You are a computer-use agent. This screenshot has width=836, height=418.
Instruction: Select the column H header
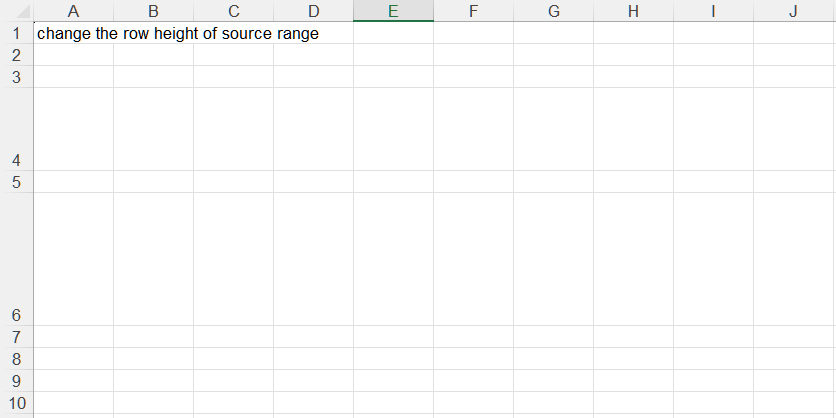(x=633, y=11)
